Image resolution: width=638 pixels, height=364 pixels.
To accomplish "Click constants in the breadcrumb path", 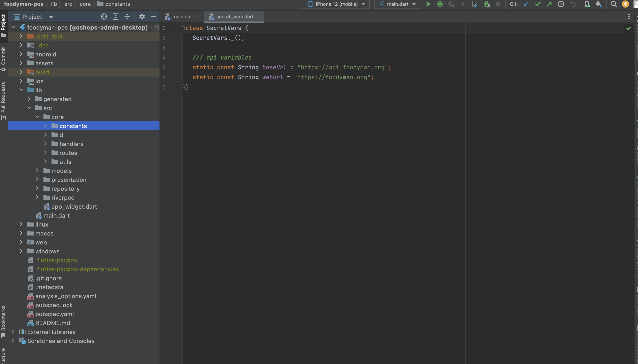I will click(114, 4).
